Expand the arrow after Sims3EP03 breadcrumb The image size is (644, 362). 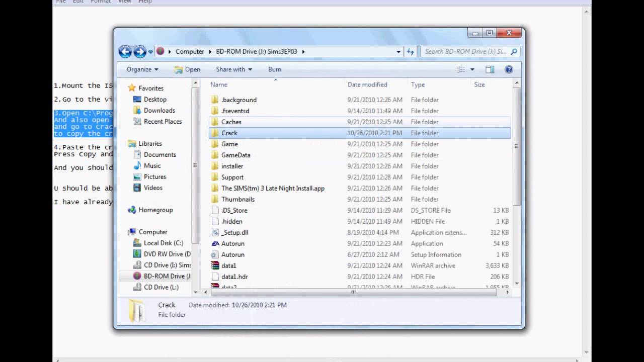pyautogui.click(x=303, y=51)
